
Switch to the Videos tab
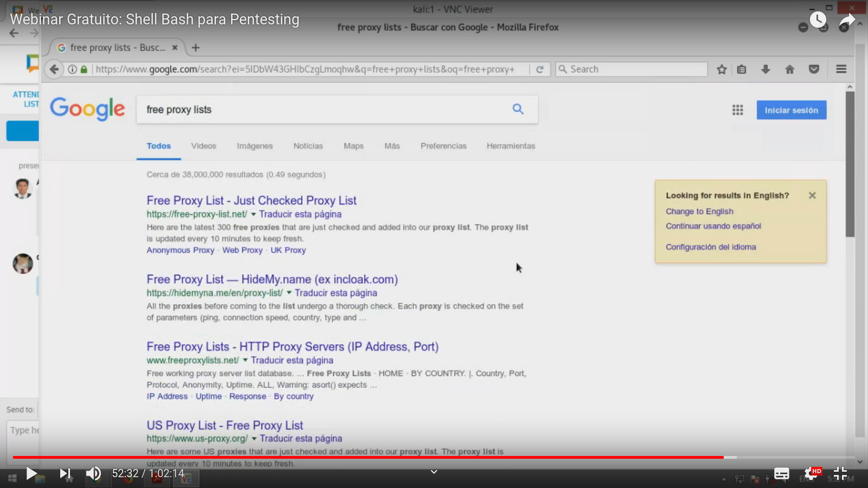click(x=203, y=146)
